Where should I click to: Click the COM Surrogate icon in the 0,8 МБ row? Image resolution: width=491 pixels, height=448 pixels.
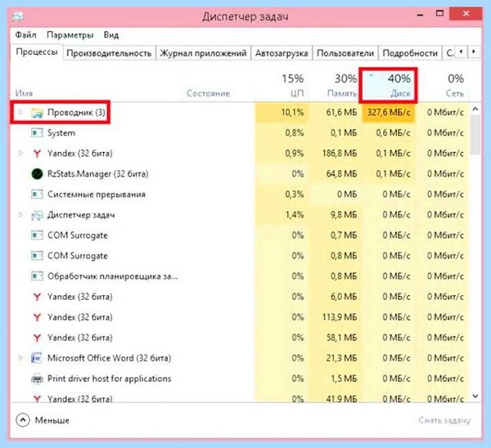coord(37,256)
